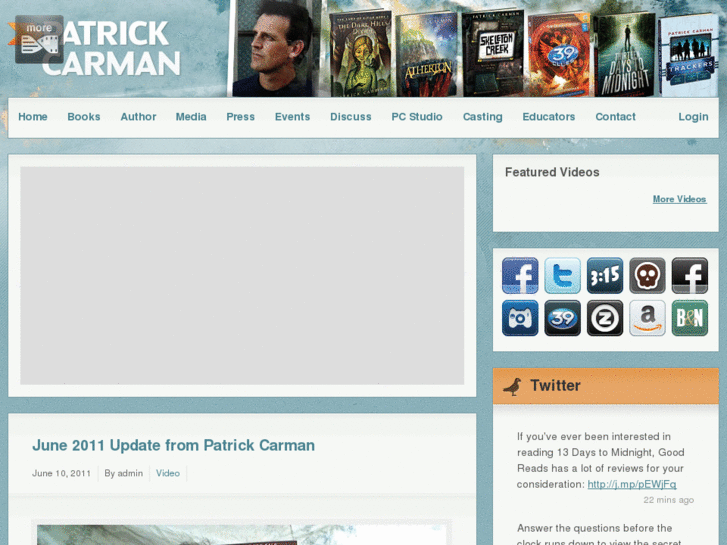Click the Twitter widget bird icon
The image size is (727, 545).
[512, 386]
